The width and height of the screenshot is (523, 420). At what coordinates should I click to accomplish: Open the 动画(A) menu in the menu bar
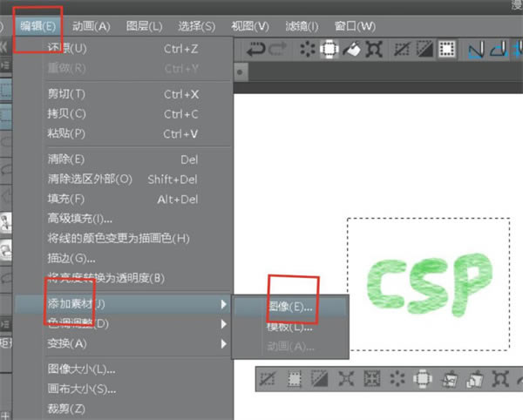click(x=92, y=26)
